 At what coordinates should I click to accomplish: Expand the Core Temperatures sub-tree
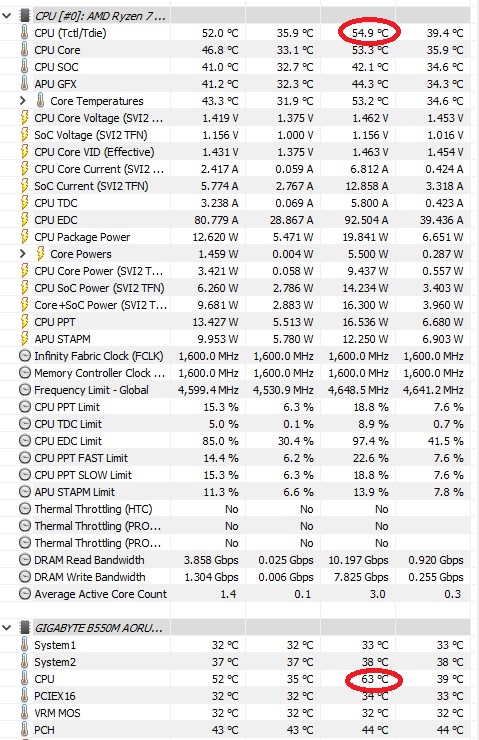pos(22,101)
